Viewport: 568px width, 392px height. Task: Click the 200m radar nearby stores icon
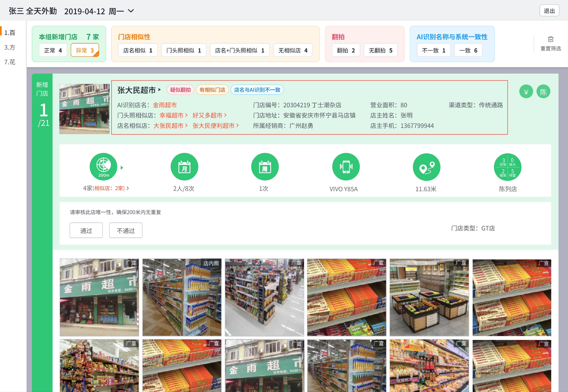point(103,167)
